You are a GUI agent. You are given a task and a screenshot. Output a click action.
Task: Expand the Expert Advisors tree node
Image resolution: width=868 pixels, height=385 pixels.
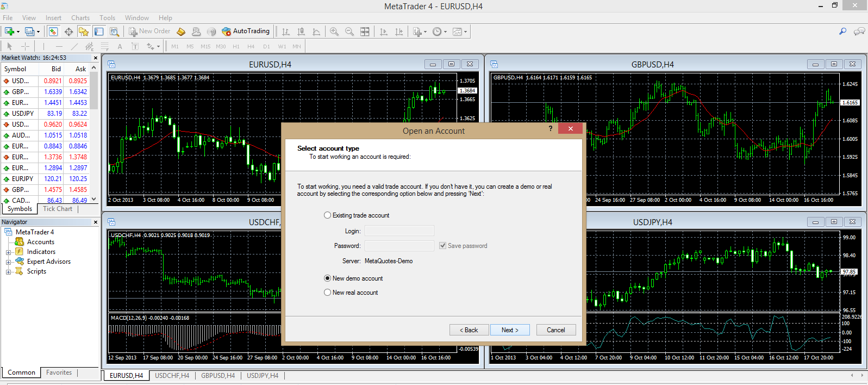[8, 262]
